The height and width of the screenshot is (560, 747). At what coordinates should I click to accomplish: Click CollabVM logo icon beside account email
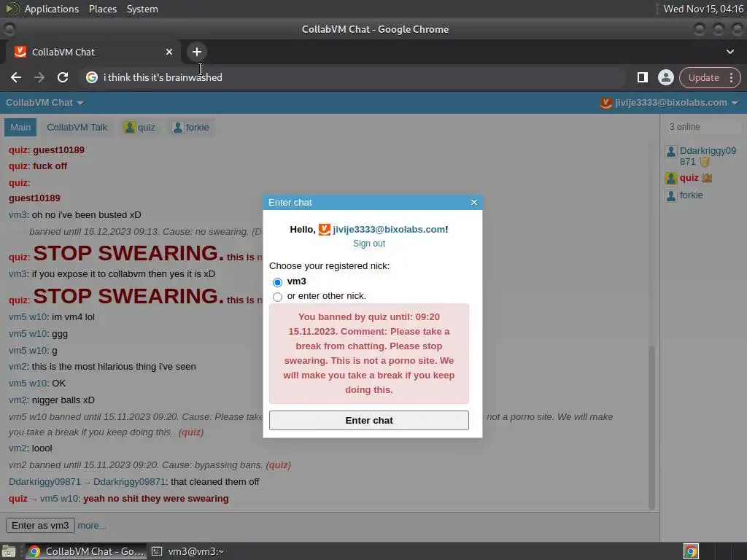[x=605, y=103]
